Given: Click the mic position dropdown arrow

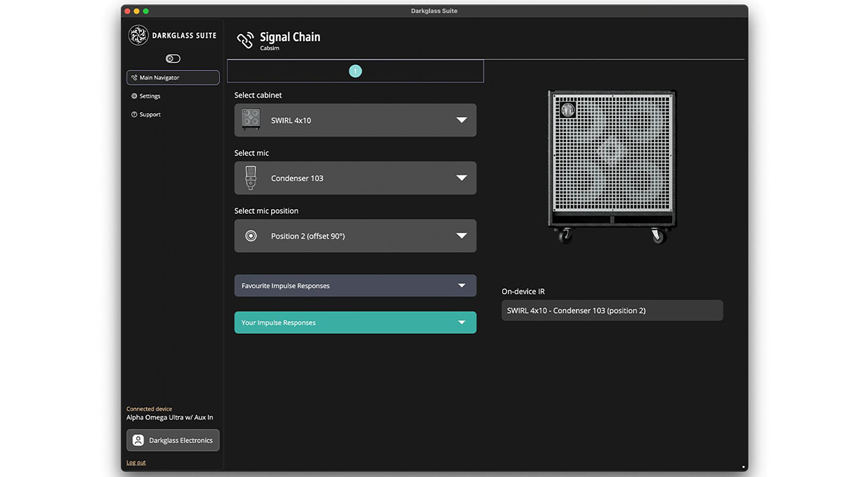Looking at the screenshot, I should coord(461,236).
